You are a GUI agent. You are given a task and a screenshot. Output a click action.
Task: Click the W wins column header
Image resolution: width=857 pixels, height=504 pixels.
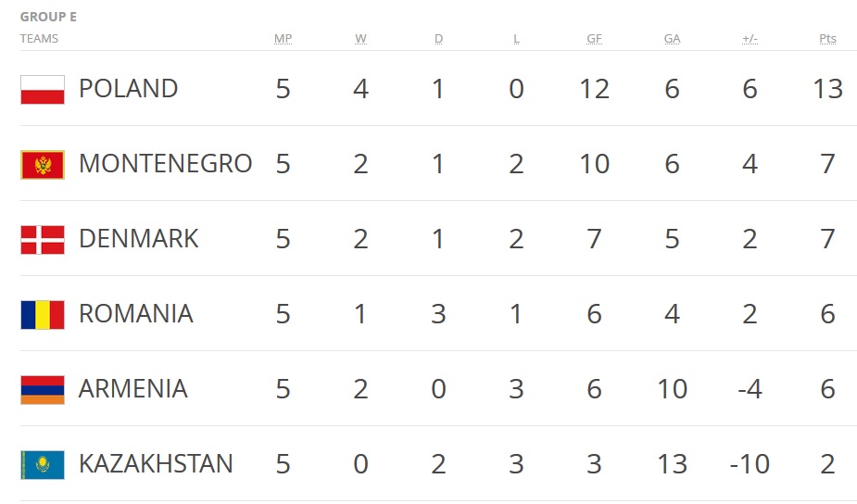tap(360, 39)
